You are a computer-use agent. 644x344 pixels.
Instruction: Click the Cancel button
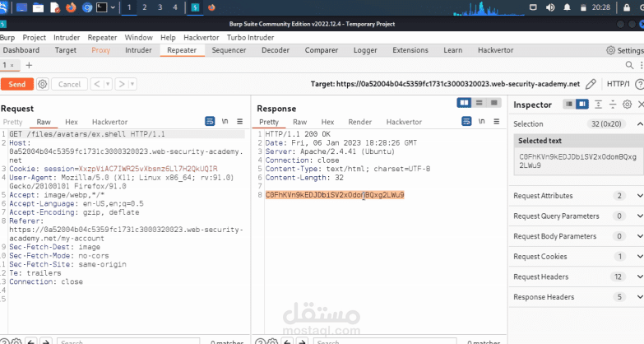pos(69,84)
